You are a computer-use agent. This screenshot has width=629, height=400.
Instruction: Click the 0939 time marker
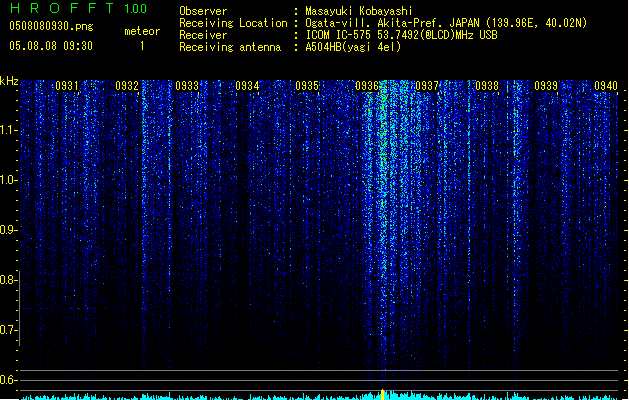(x=546, y=86)
